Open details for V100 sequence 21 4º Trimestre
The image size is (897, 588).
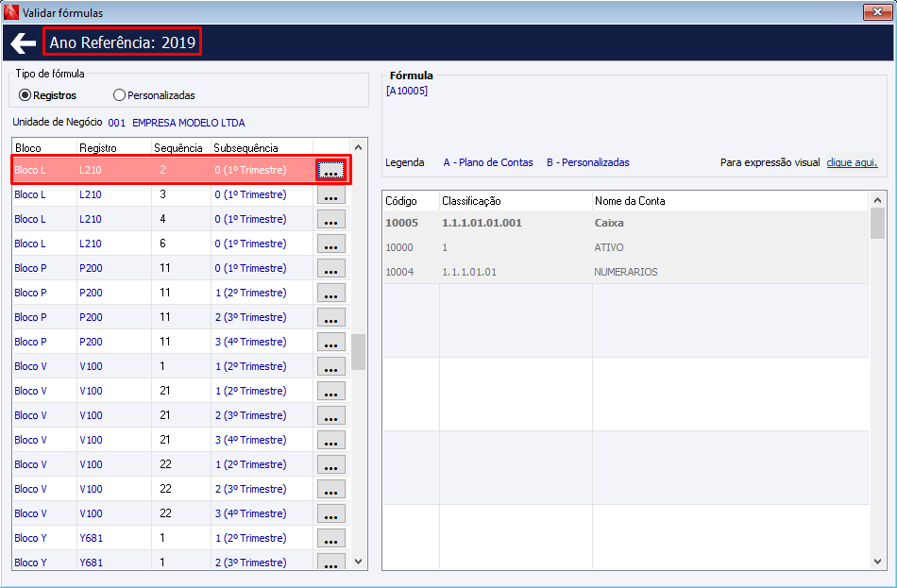330,441
